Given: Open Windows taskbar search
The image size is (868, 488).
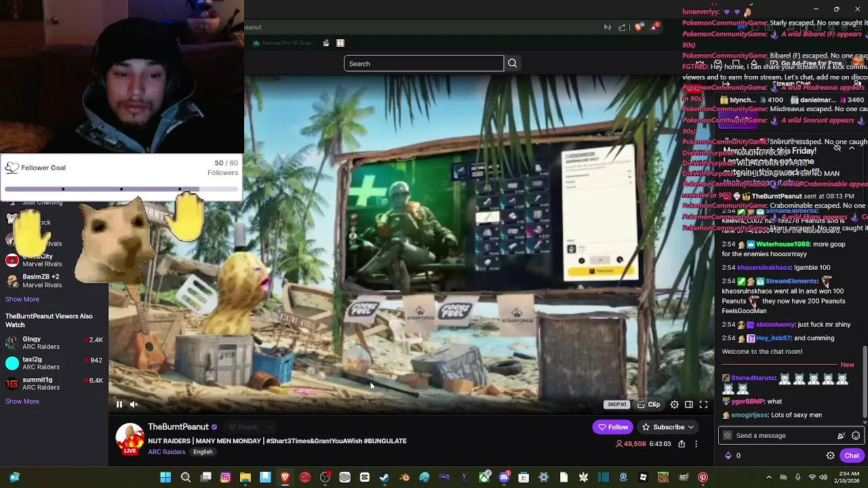Looking at the screenshot, I should [186, 477].
